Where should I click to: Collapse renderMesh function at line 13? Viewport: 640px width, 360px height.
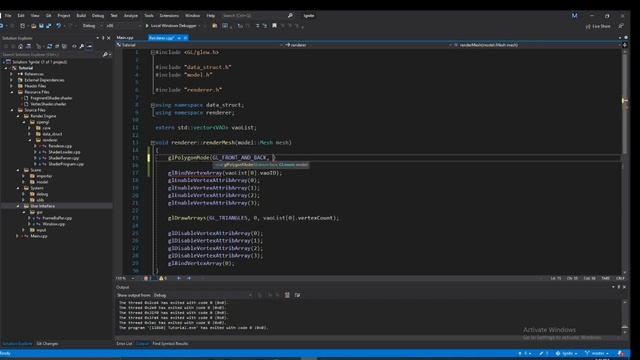pyautogui.click(x=153, y=143)
